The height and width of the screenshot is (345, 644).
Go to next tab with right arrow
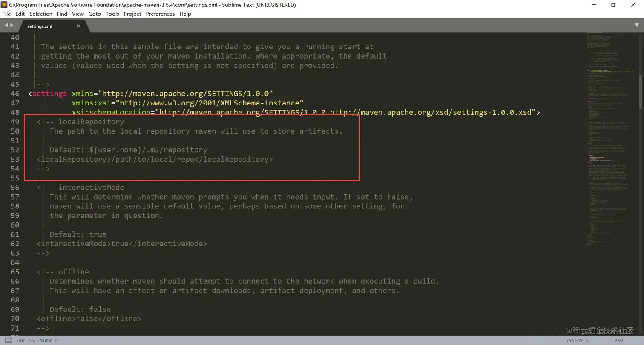point(12,26)
